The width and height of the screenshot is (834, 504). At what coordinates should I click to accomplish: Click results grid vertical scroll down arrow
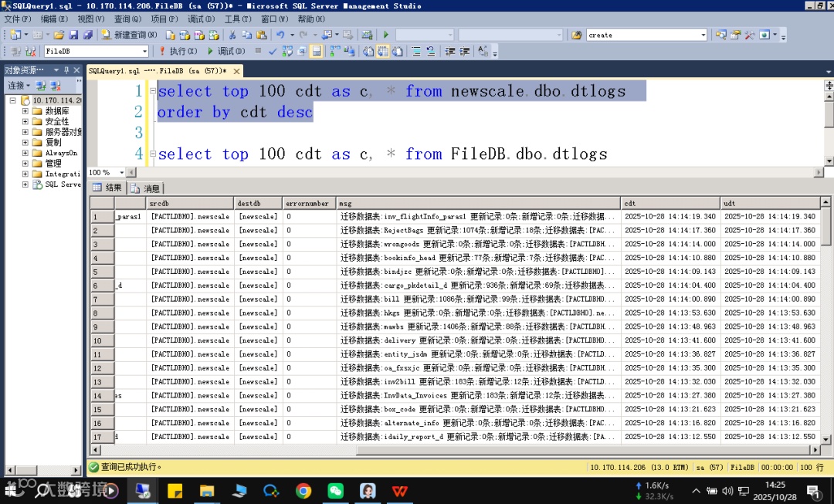(x=826, y=439)
